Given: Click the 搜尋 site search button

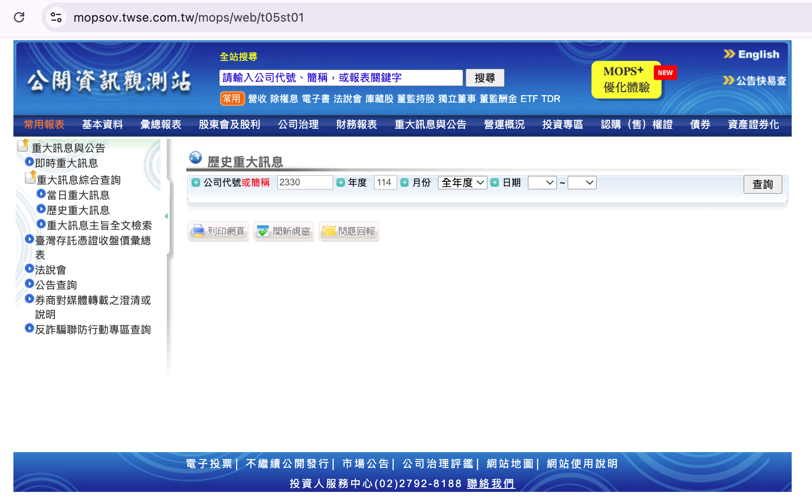Looking at the screenshot, I should tap(485, 78).
